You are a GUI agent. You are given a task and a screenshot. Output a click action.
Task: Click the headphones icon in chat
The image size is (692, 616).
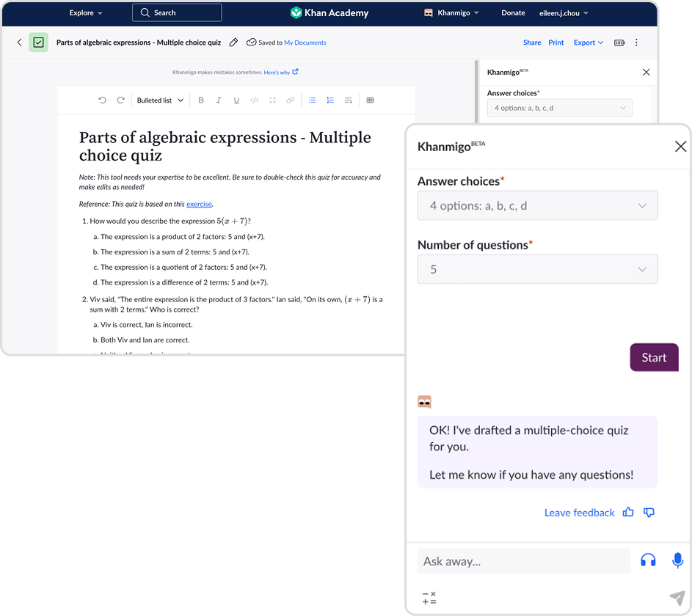pos(648,561)
